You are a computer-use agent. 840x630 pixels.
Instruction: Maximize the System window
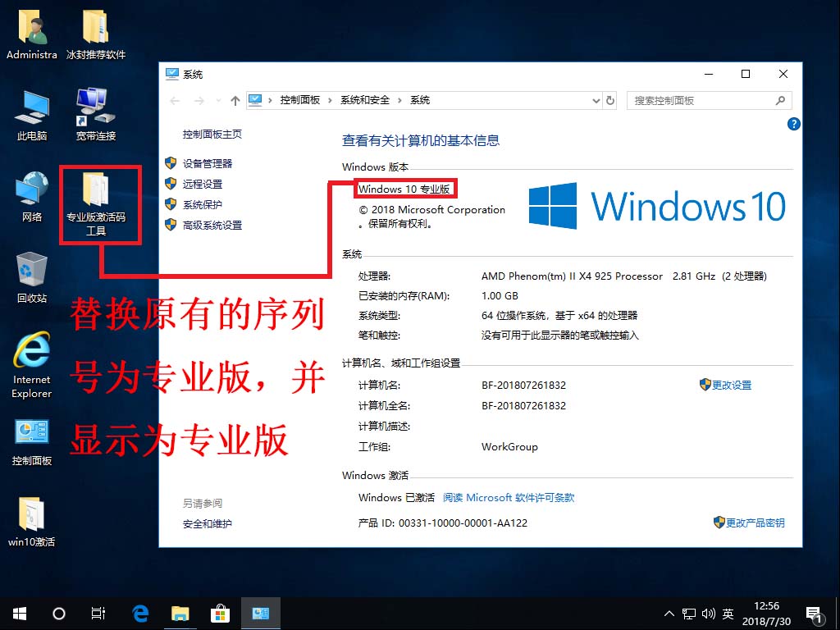coord(745,74)
